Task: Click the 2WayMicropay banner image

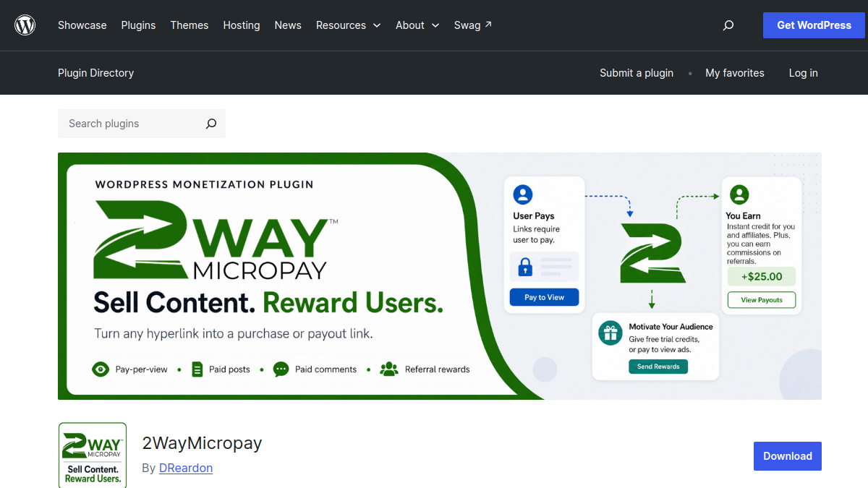Action: point(440,276)
